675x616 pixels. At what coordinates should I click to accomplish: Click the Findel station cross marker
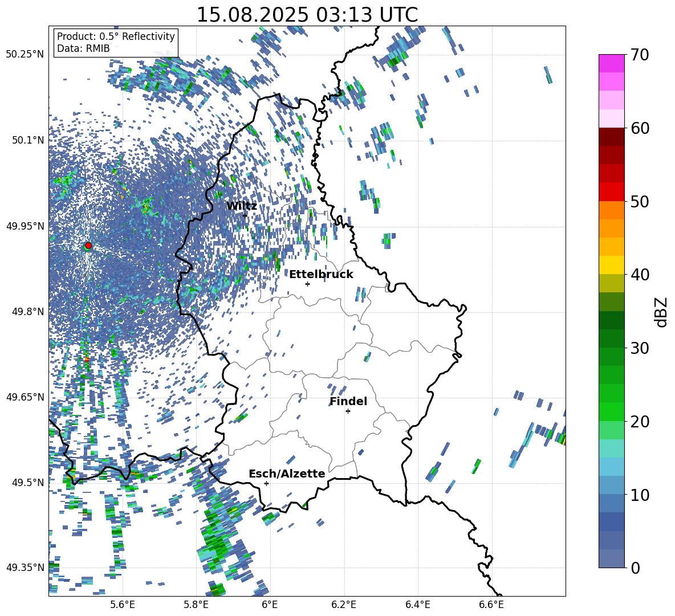tap(348, 411)
